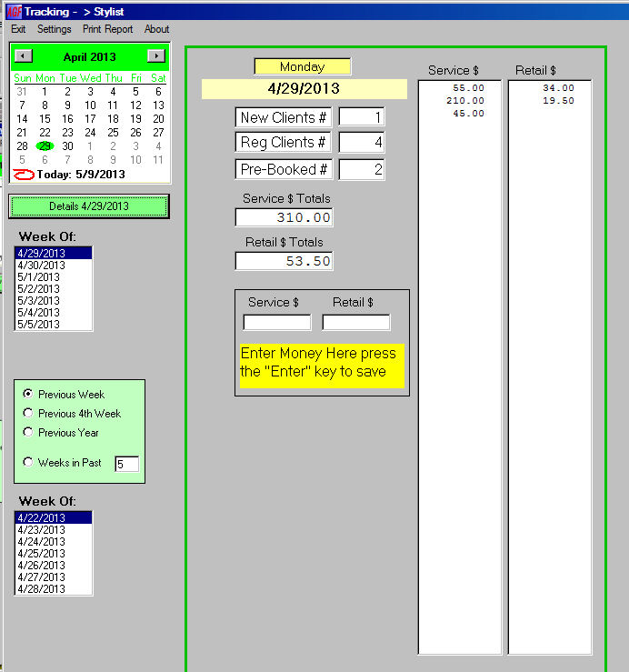Select the Previous 4th Week option
This screenshot has width=629, height=672.
(x=28, y=413)
